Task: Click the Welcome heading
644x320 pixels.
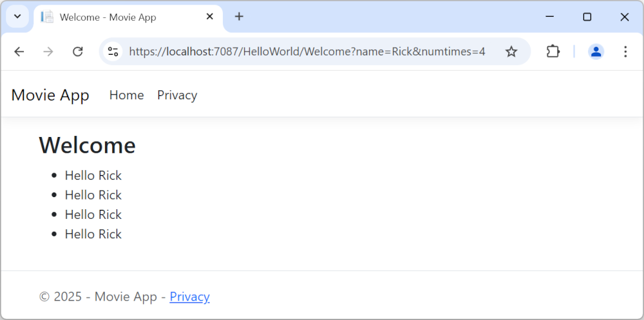Action: [87, 146]
